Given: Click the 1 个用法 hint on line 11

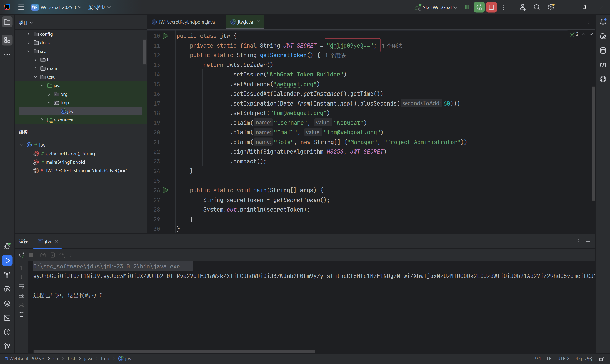Looking at the screenshot, I should pos(392,46).
